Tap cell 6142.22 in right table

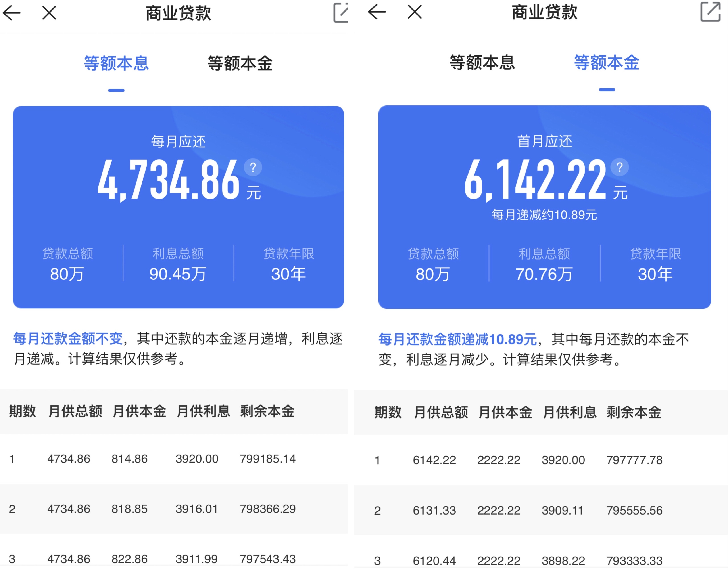pos(434,461)
